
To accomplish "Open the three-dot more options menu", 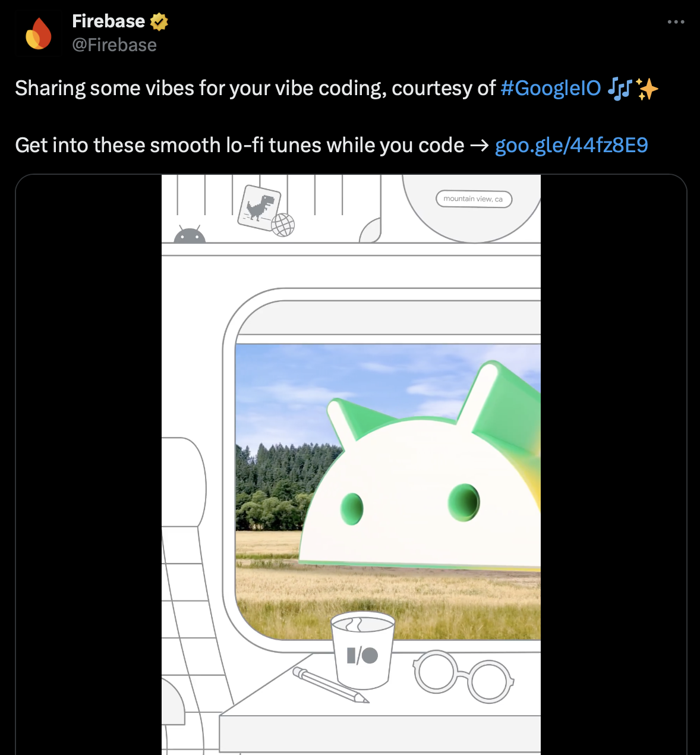I will tap(676, 22).
